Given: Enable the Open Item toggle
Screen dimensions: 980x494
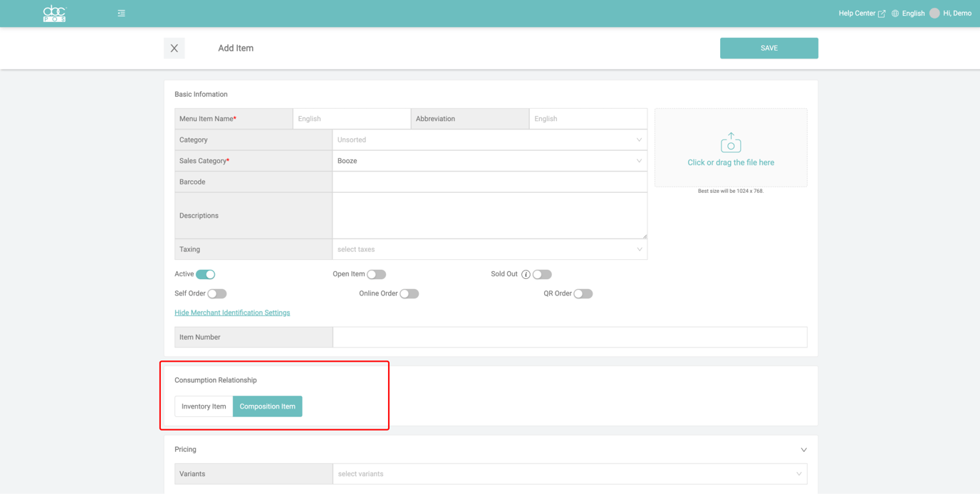Looking at the screenshot, I should tap(376, 275).
